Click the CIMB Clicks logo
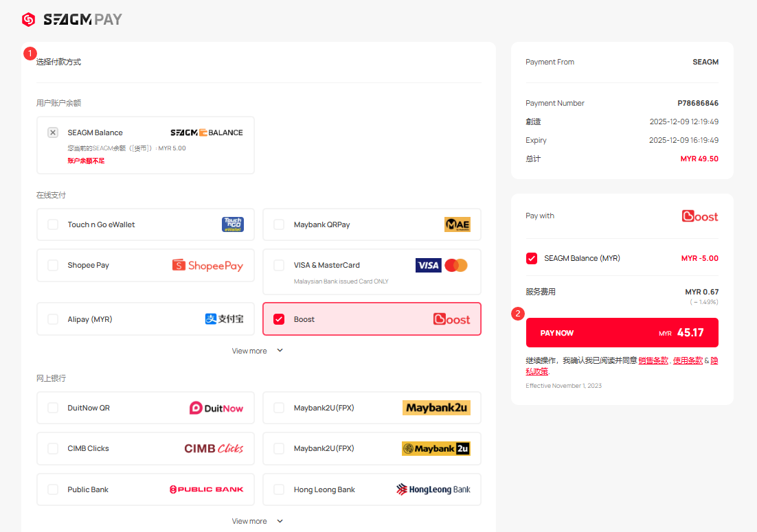The width and height of the screenshot is (757, 532). point(214,448)
